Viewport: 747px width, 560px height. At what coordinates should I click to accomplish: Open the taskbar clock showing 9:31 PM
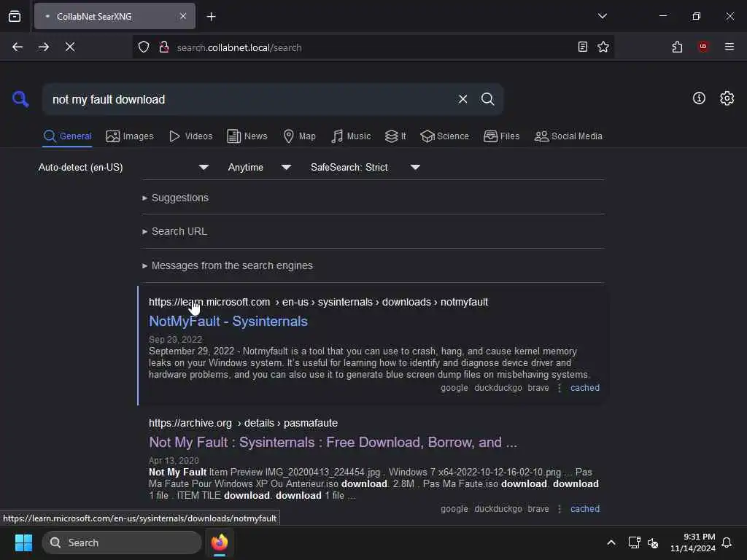pyautogui.click(x=693, y=542)
